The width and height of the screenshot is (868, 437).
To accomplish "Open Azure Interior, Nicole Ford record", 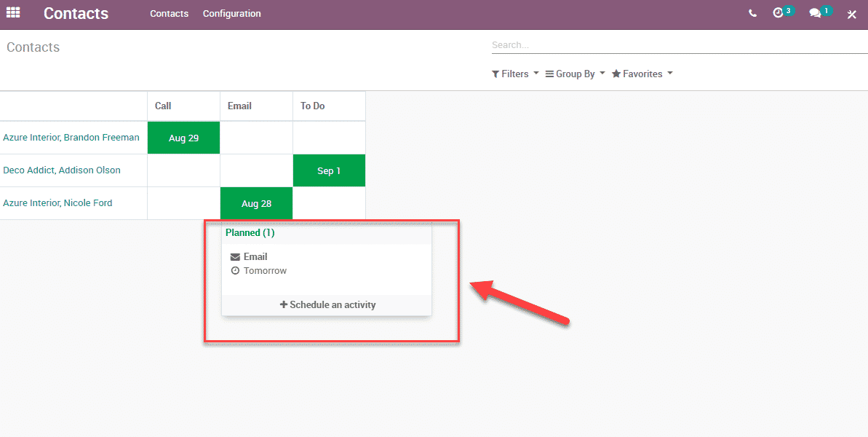I will tap(57, 203).
